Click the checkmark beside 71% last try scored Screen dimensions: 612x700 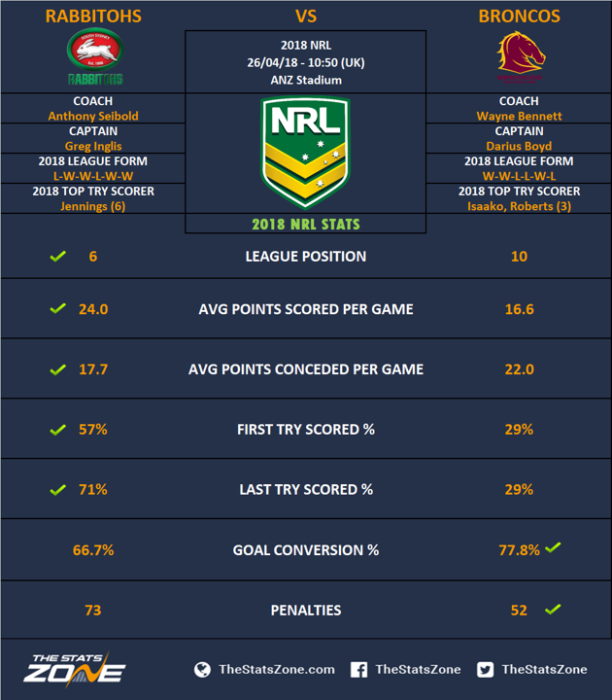point(58,489)
